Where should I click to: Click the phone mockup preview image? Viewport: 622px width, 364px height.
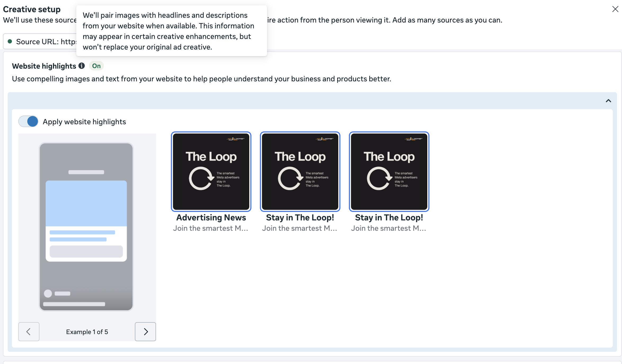pyautogui.click(x=86, y=227)
